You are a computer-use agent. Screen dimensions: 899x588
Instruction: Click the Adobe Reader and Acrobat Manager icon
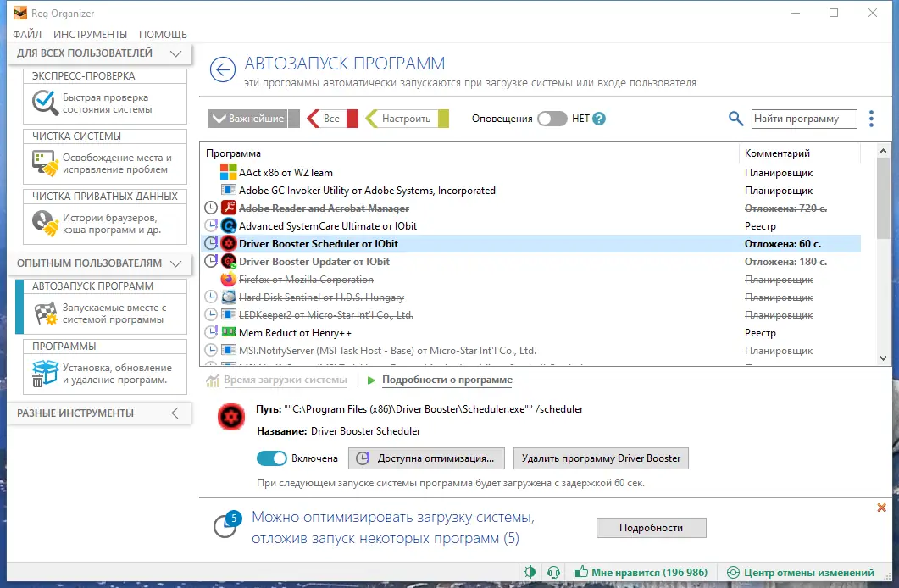click(x=228, y=208)
